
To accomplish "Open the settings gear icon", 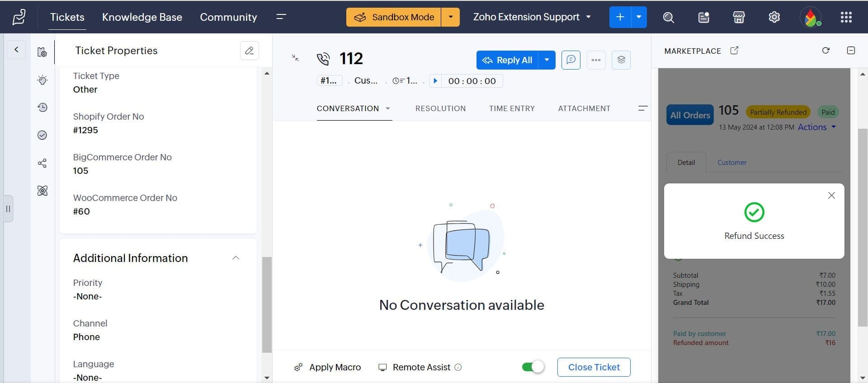I will [x=774, y=17].
